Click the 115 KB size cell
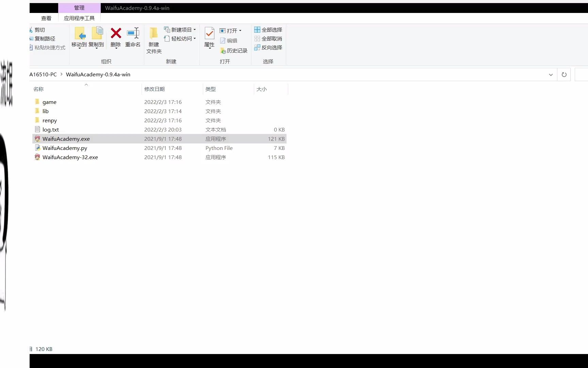The width and height of the screenshot is (588, 368). point(276,157)
